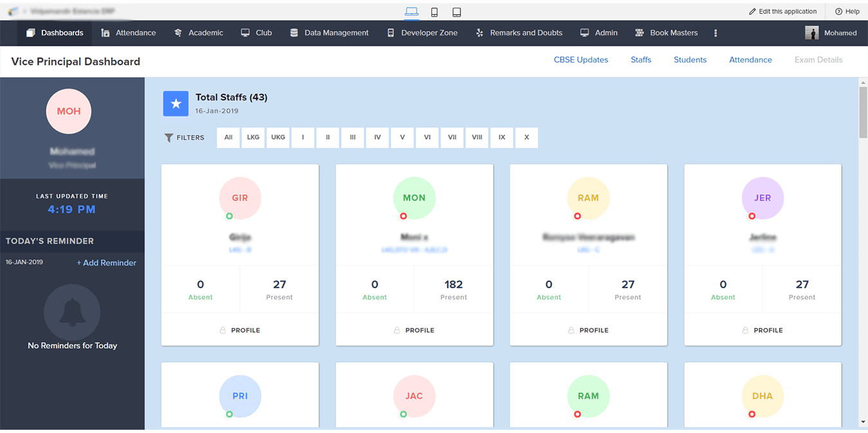Viewport: 868px width, 433px height.
Task: Click the No Reminders for Today text
Action: coord(73,345)
